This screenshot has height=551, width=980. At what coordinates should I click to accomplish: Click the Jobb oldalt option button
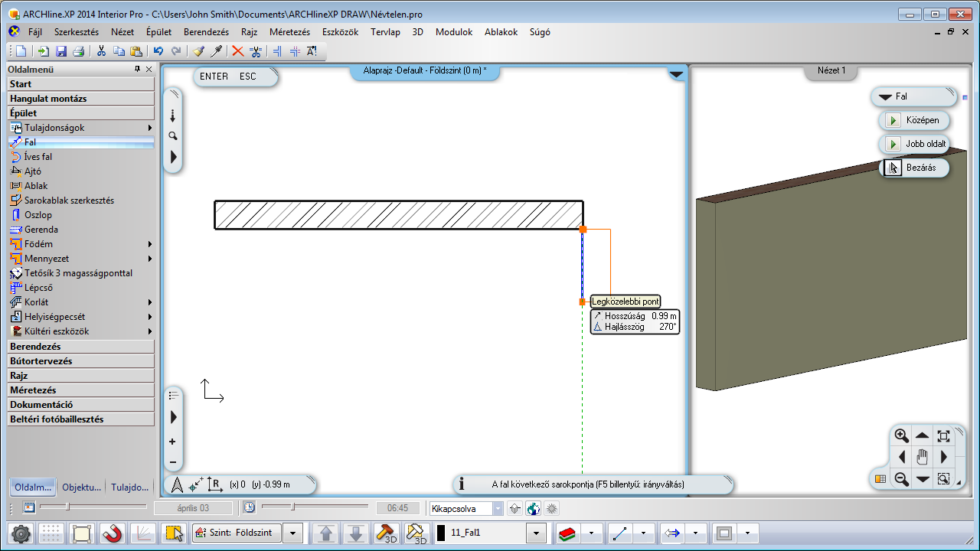point(914,144)
